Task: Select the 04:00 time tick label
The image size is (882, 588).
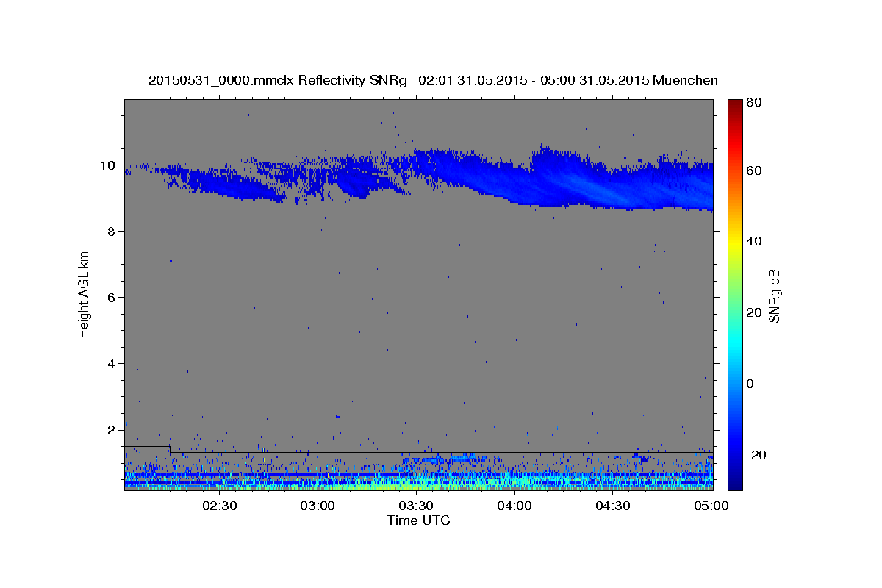Action: 514,506
